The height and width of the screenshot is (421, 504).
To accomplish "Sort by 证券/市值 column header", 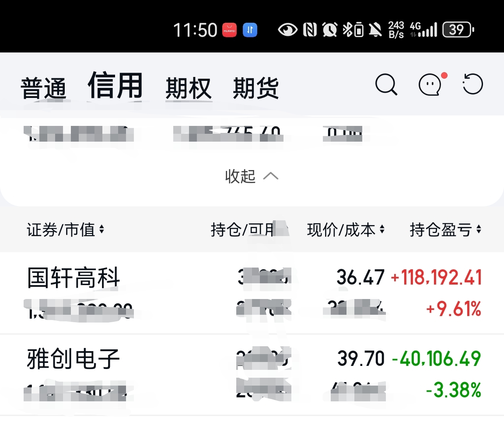I will pyautogui.click(x=65, y=230).
